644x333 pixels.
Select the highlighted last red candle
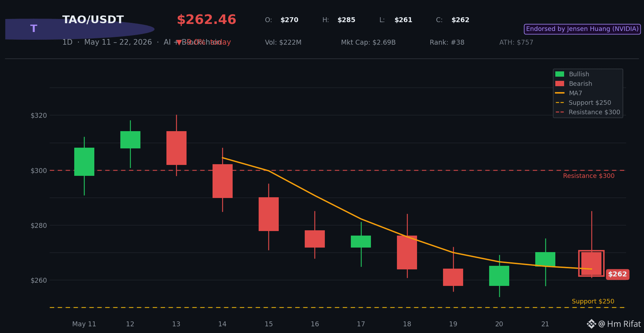point(591,263)
